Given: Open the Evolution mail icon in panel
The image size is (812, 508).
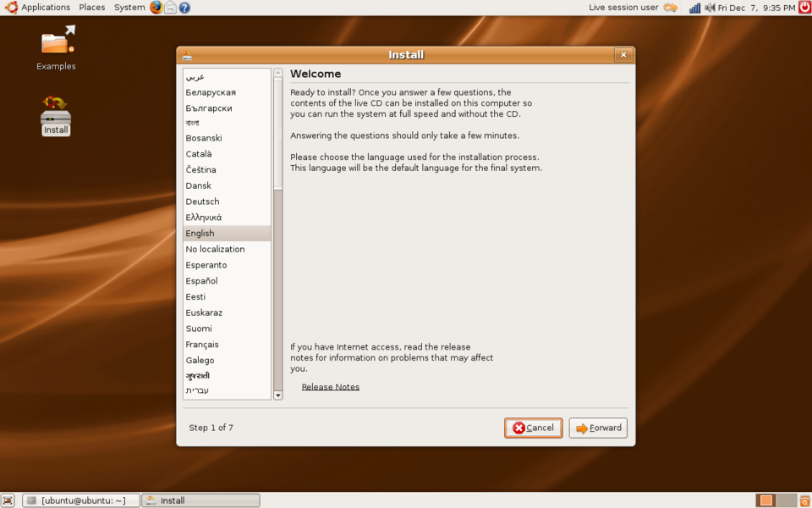Looking at the screenshot, I should [x=170, y=8].
